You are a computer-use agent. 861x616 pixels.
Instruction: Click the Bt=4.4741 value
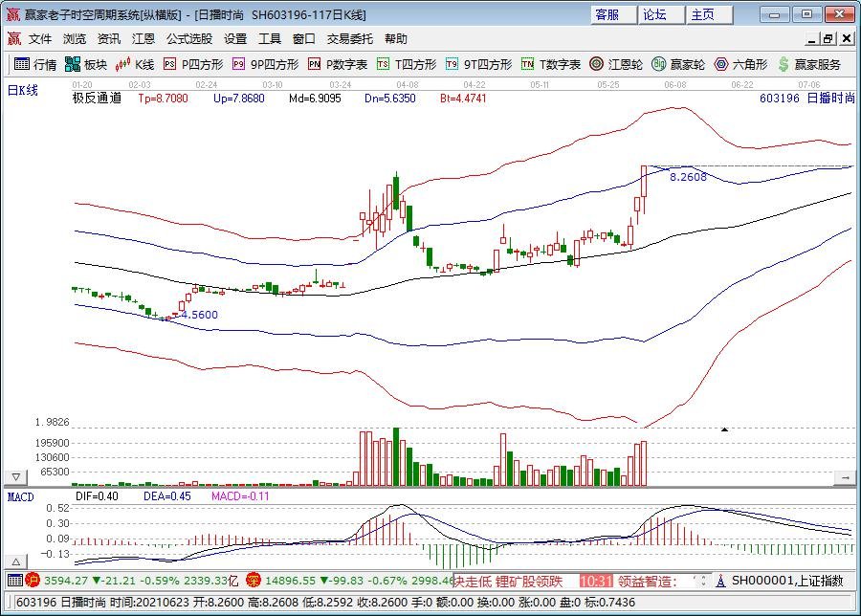pos(463,99)
